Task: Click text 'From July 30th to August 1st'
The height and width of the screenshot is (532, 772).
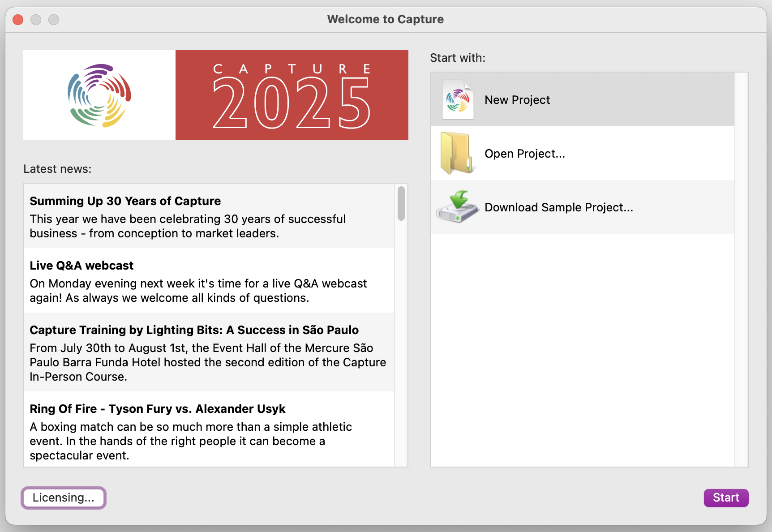Action: tap(109, 348)
